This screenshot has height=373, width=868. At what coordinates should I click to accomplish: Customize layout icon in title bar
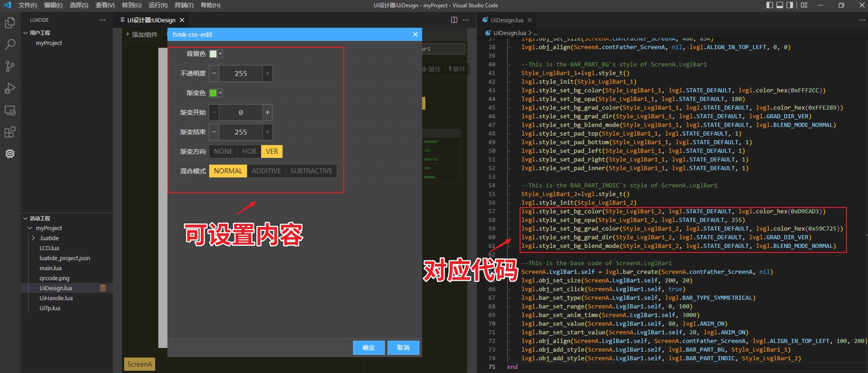804,5
